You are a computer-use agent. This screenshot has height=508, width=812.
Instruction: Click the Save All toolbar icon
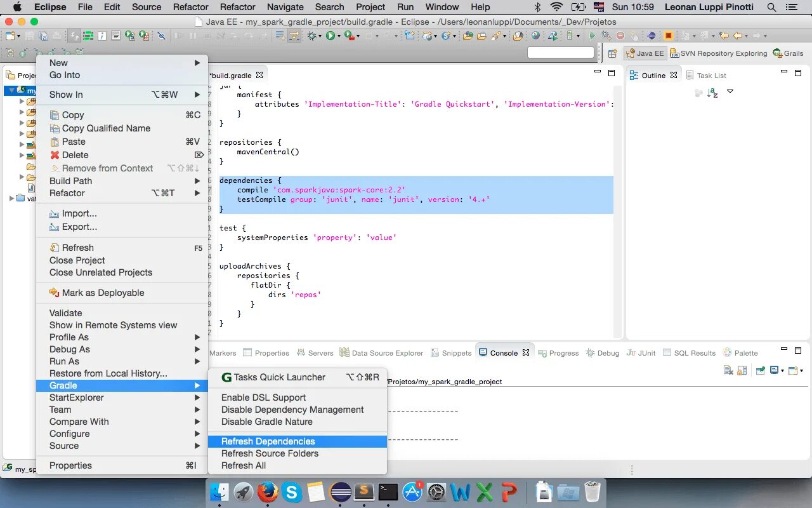[43, 36]
